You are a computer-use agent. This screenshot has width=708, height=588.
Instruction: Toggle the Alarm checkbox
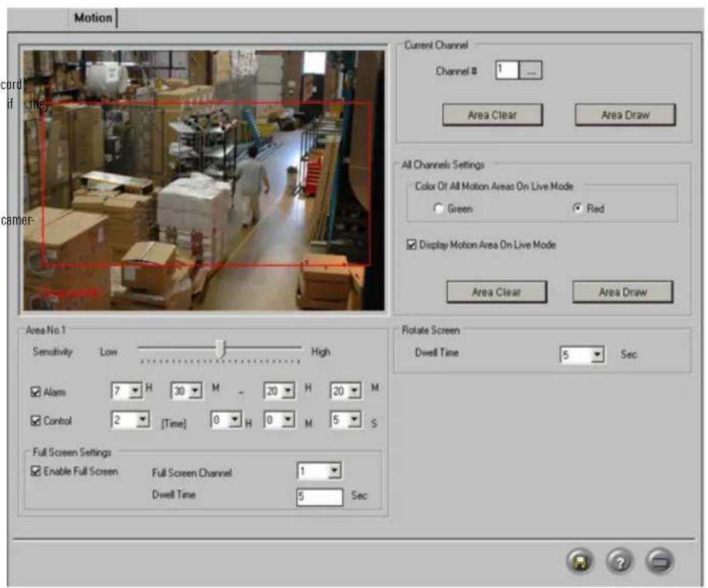coord(35,391)
